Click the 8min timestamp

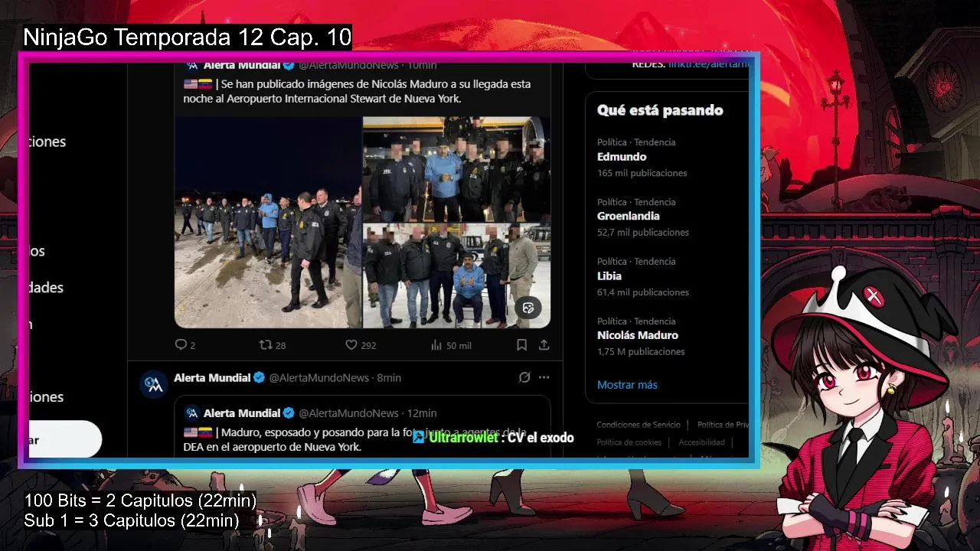[389, 377]
